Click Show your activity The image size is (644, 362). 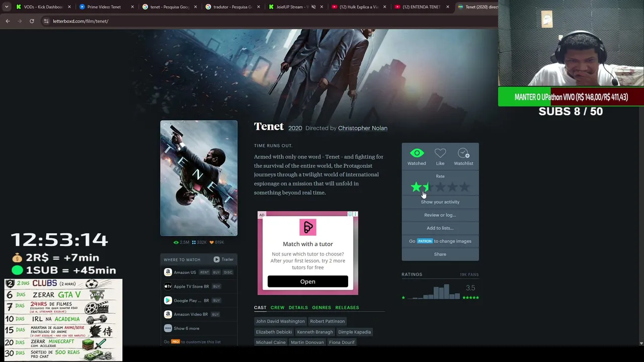coord(440,202)
